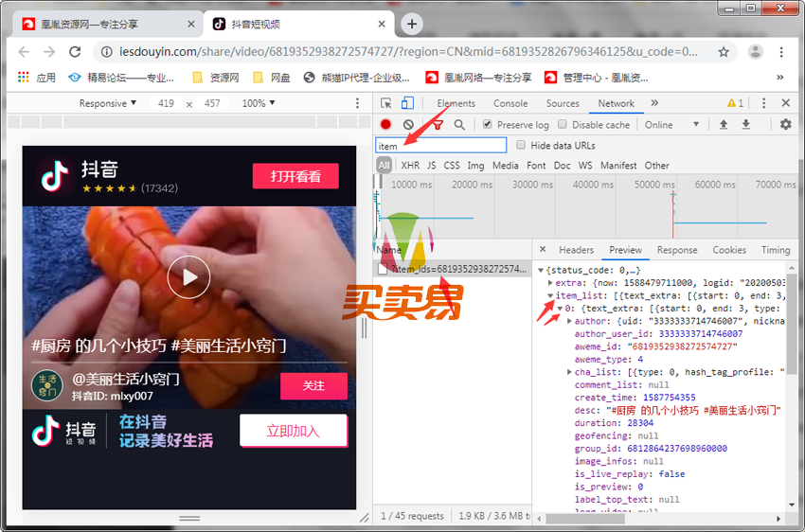Open the Chrome three-dot menu
This screenshot has height=532, width=805.
pos(781,52)
